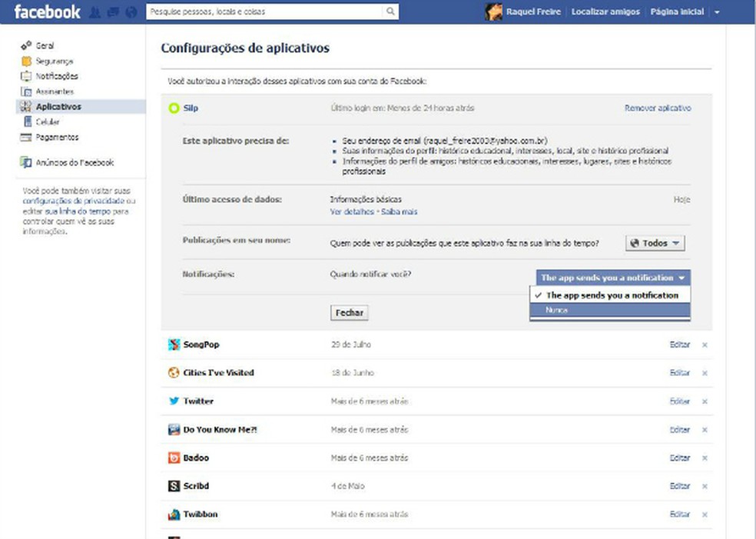
Task: Click Localizar amigos in top bar
Action: tap(606, 12)
